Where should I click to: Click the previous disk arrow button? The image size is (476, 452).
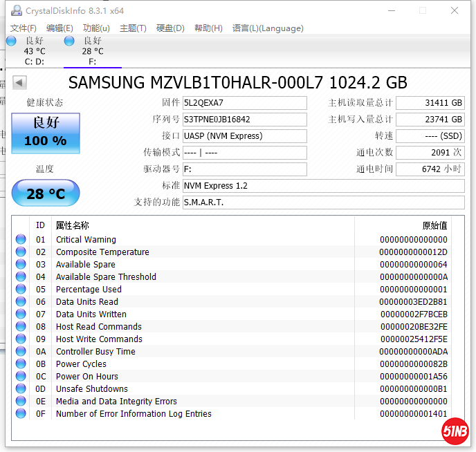click(x=19, y=83)
